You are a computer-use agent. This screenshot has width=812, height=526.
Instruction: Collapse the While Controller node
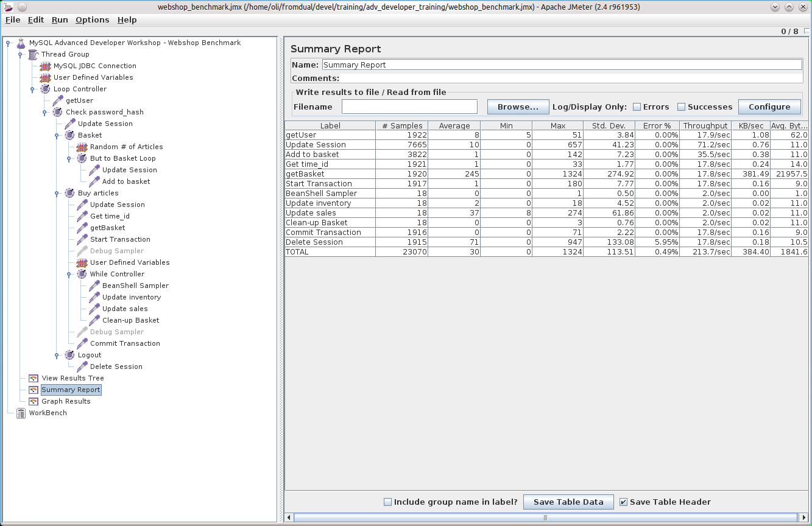(x=69, y=274)
